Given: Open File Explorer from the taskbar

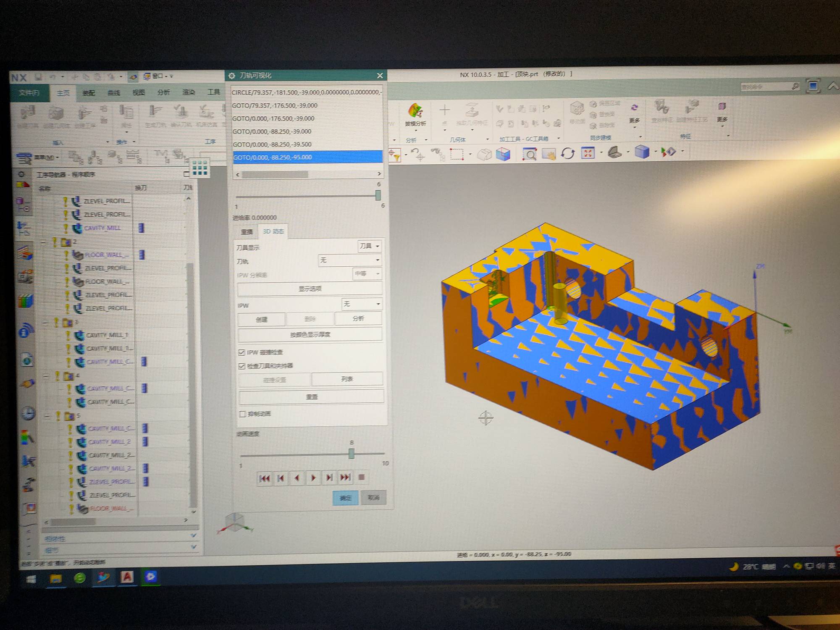Looking at the screenshot, I should point(55,579).
